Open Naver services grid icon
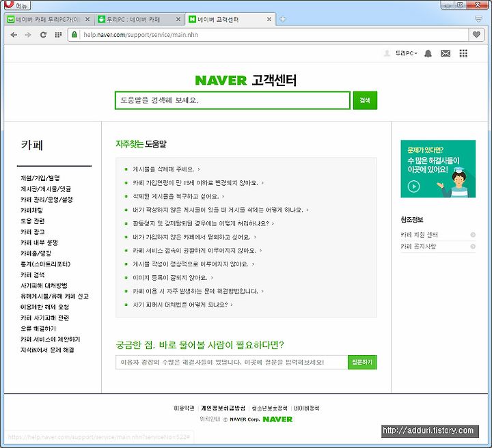Screen dimensions: 492x448 tap(463, 53)
